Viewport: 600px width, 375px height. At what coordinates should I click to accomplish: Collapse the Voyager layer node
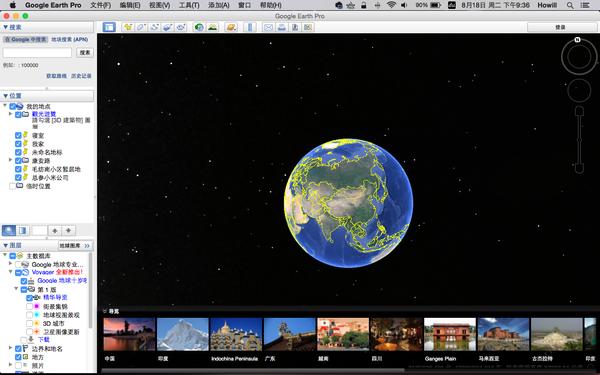(x=10, y=271)
